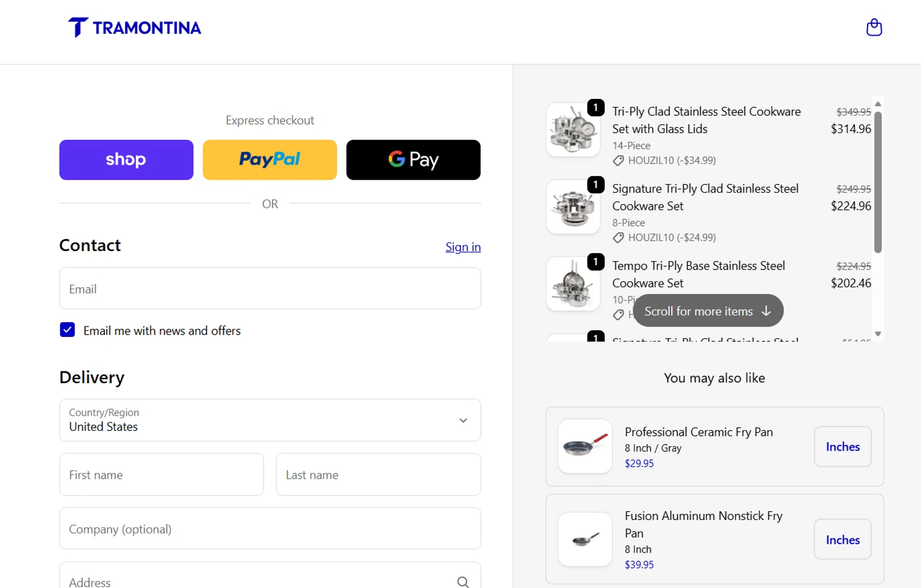The image size is (921, 588).
Task: Click the HOUZIL10 tag icon for 8-Piece set
Action: [x=618, y=238]
